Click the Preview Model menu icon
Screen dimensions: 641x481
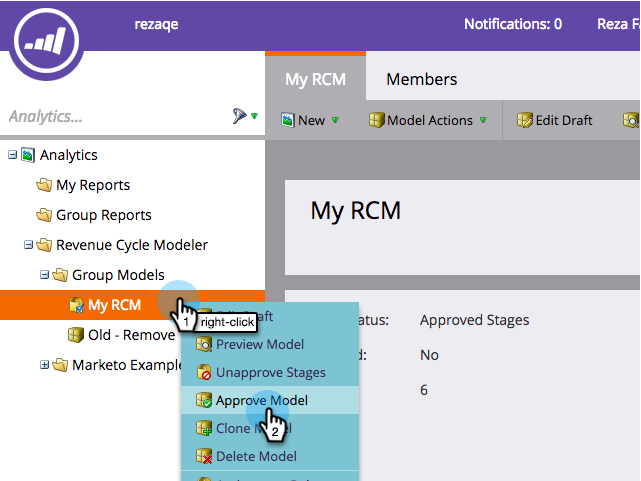click(204, 344)
